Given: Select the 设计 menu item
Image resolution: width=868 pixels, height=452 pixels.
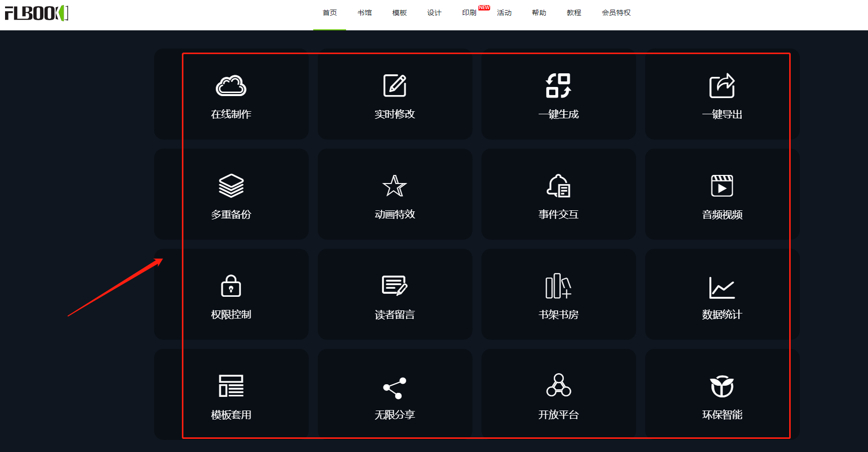Looking at the screenshot, I should click(435, 13).
